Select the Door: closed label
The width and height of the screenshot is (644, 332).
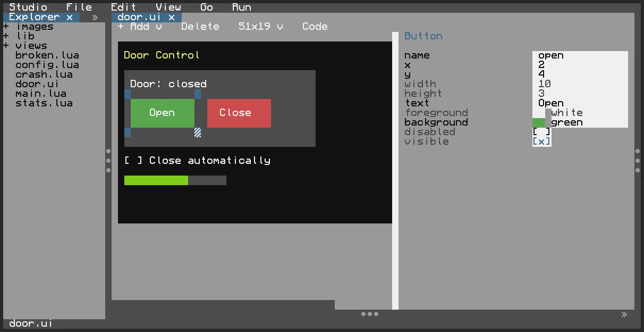coord(168,84)
